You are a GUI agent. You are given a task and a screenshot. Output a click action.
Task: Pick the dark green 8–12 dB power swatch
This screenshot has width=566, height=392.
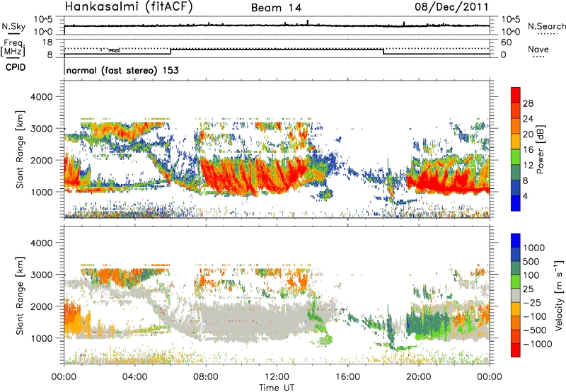pos(516,173)
